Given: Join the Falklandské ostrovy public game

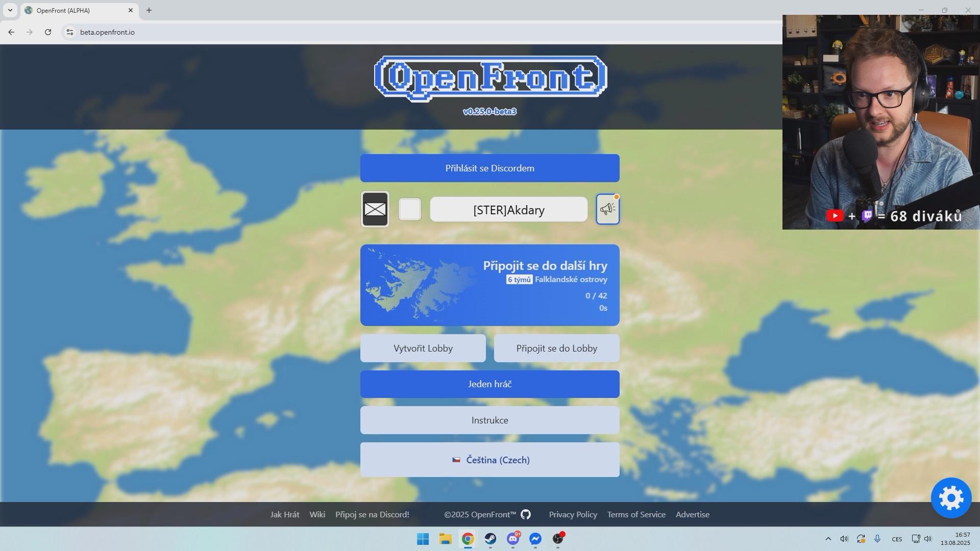Looking at the screenshot, I should [x=490, y=285].
